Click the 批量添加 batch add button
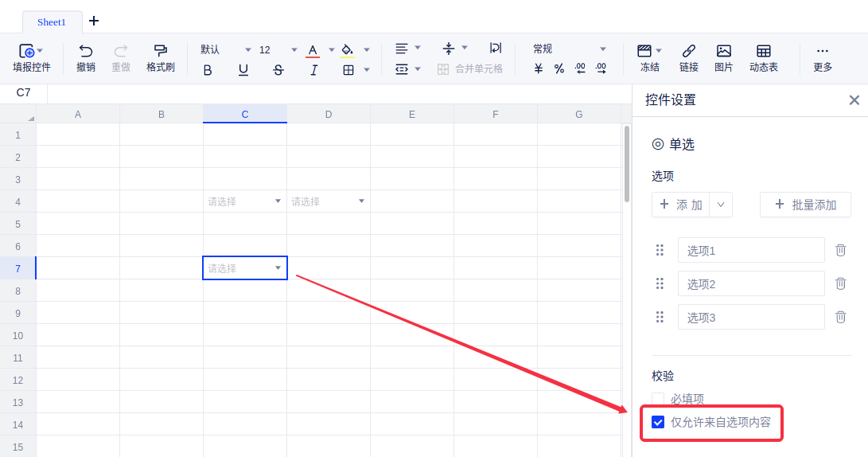The width and height of the screenshot is (868, 457). (x=805, y=205)
